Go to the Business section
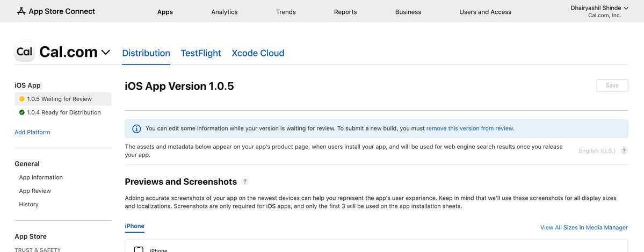644x252 pixels. (x=408, y=12)
